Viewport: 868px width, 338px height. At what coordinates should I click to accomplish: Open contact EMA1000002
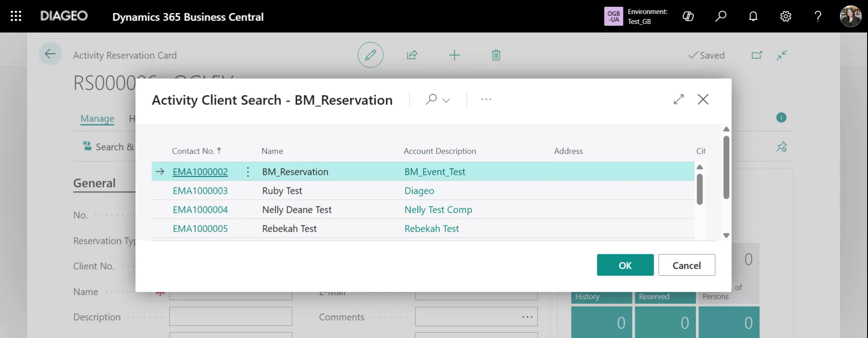click(200, 172)
